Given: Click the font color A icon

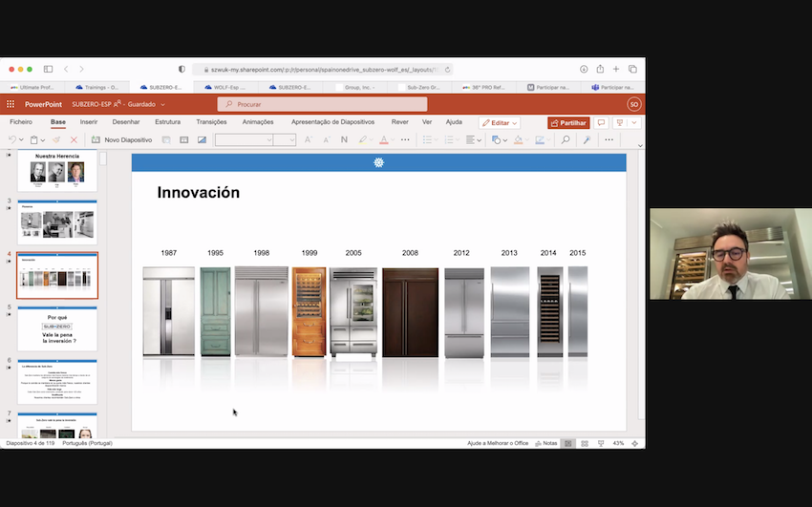Looking at the screenshot, I should 384,139.
